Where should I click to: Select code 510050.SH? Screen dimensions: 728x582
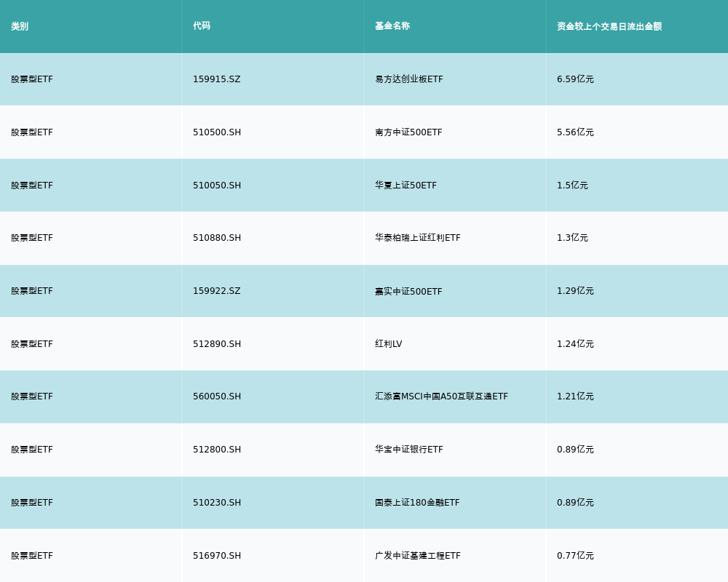[x=217, y=186]
